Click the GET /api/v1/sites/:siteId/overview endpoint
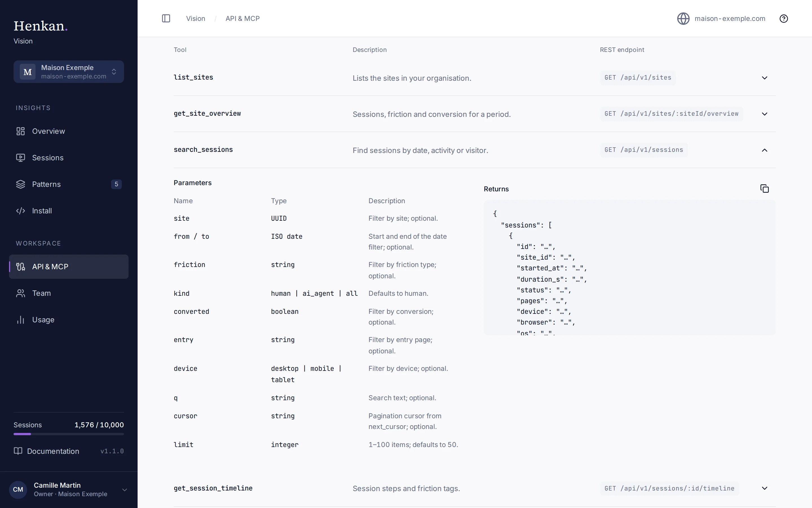The width and height of the screenshot is (812, 508). coord(671,114)
